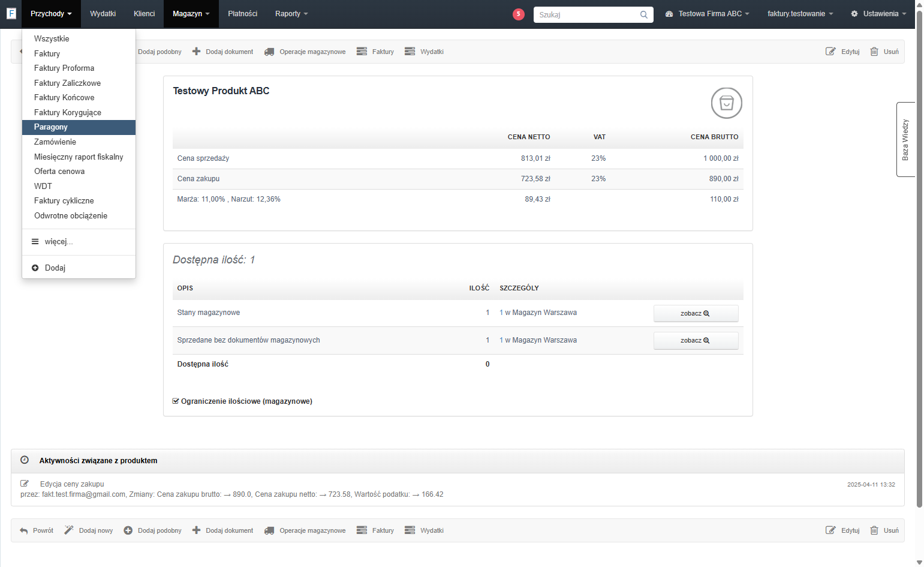Open the Ustawienia settings dropdown
Image resolution: width=924 pixels, height=567 pixels.
pos(878,14)
